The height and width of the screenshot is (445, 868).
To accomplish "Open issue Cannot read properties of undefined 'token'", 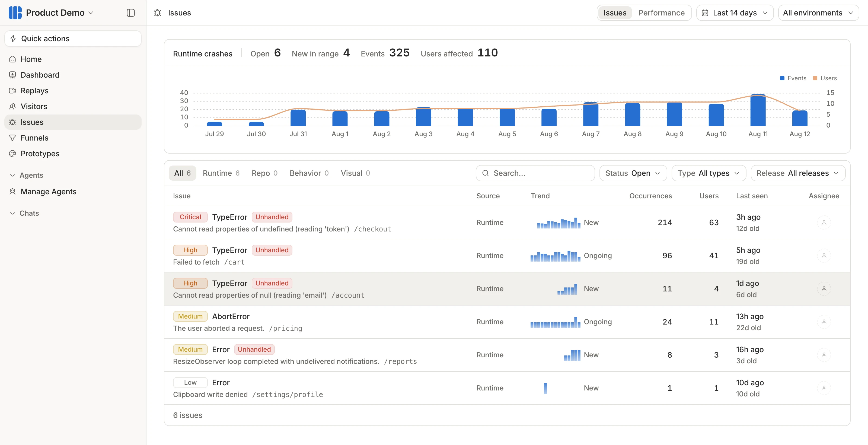I will pyautogui.click(x=507, y=223).
